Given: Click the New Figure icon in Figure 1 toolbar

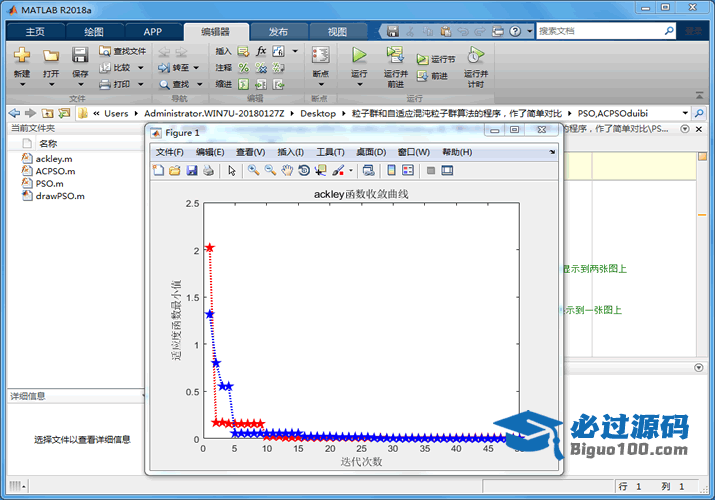Looking at the screenshot, I should [158, 170].
